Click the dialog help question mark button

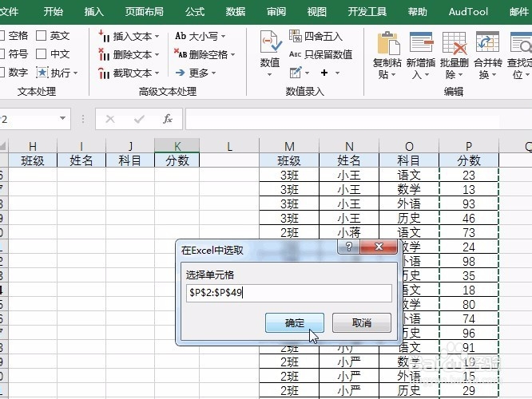[x=349, y=247]
